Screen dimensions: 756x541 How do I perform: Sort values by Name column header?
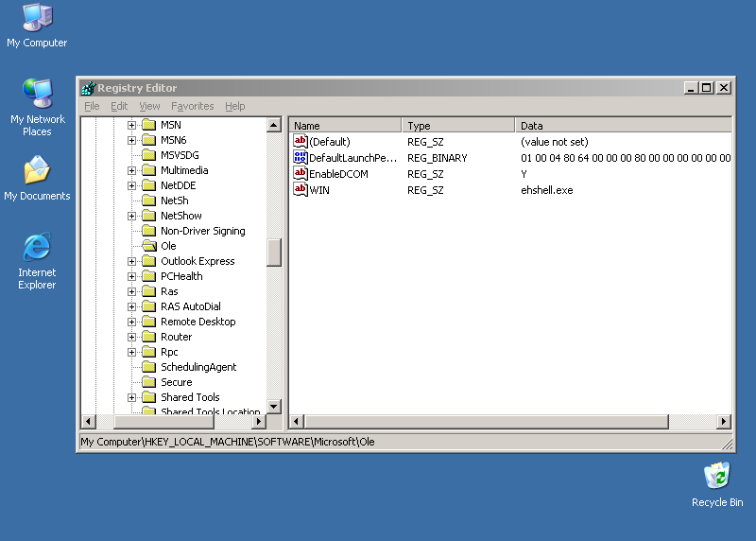(x=345, y=126)
